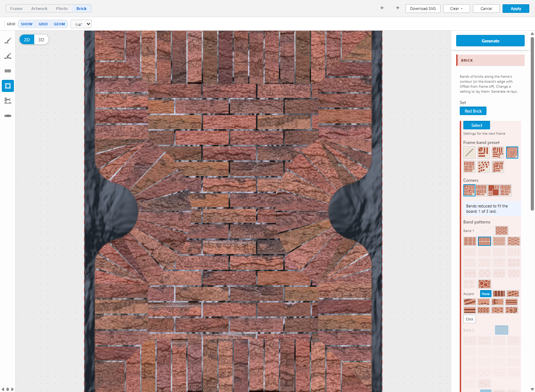This screenshot has width=535, height=392.
Task: Select the highlighted mitered corner style
Action: (469, 190)
